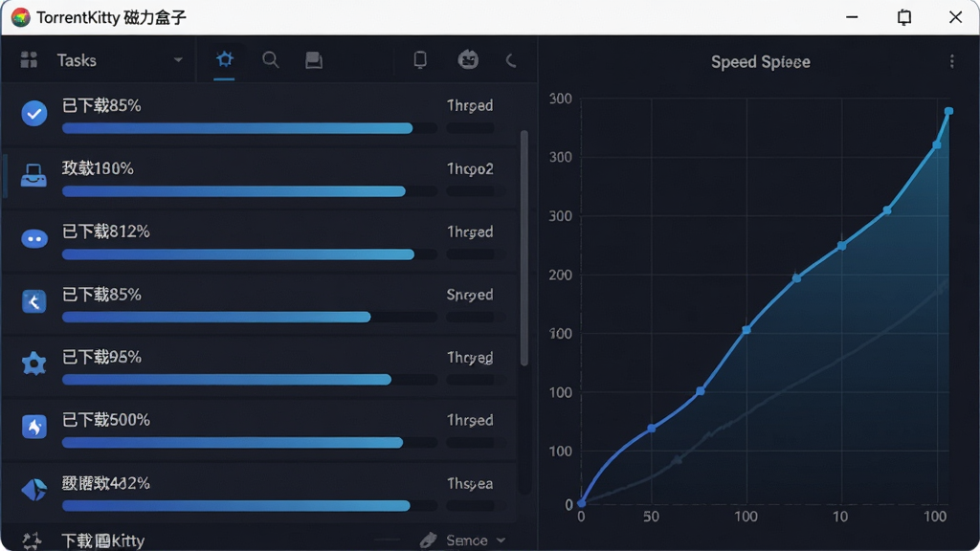The image size is (980, 551).
Task: Click the Thspea status text
Action: pos(470,483)
